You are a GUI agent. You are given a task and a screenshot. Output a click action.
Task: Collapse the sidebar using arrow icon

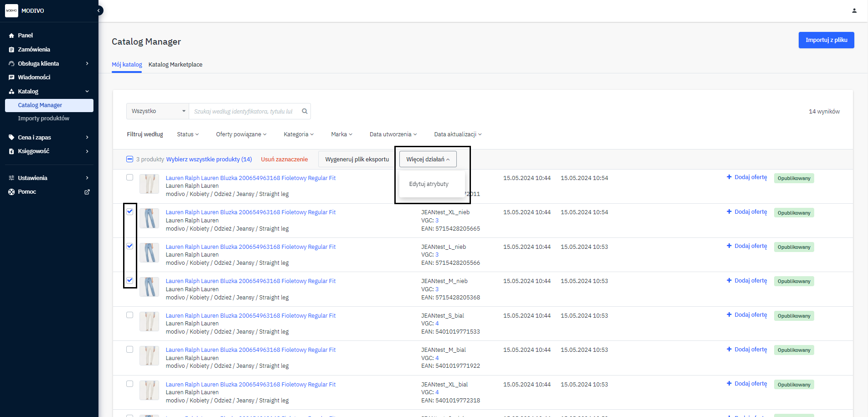(98, 10)
